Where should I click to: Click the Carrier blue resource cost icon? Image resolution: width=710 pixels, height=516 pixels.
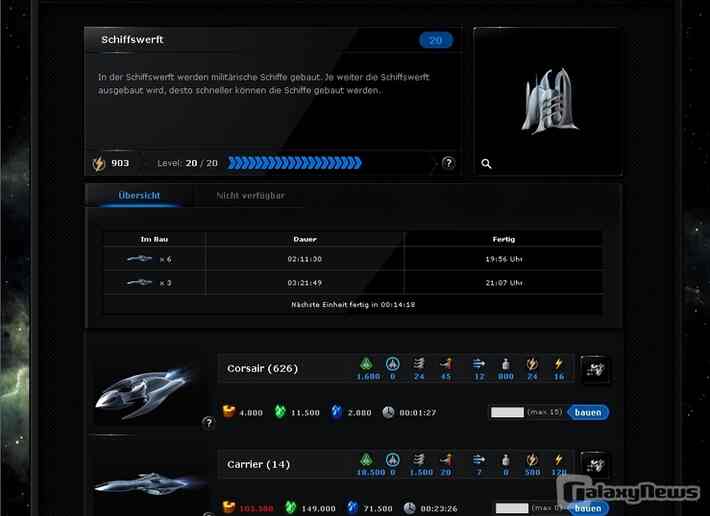(x=352, y=507)
